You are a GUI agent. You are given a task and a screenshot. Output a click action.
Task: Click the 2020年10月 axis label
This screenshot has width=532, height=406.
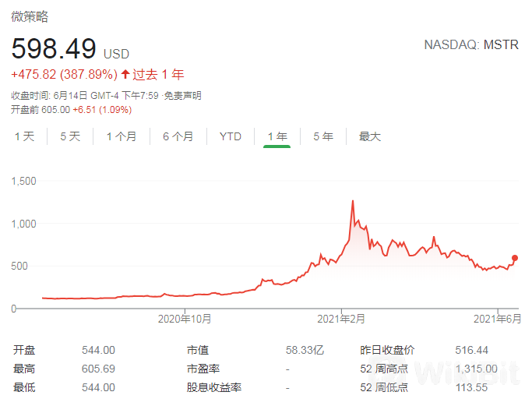(x=185, y=319)
